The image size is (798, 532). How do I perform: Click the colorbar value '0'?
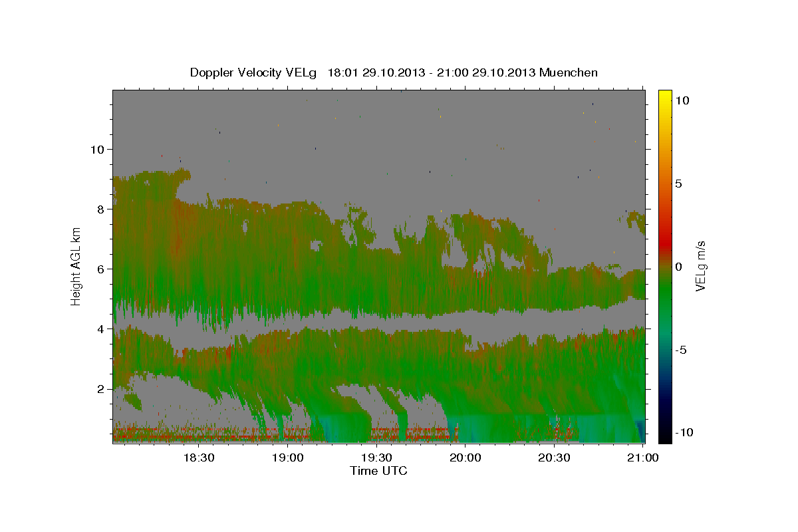[679, 266]
